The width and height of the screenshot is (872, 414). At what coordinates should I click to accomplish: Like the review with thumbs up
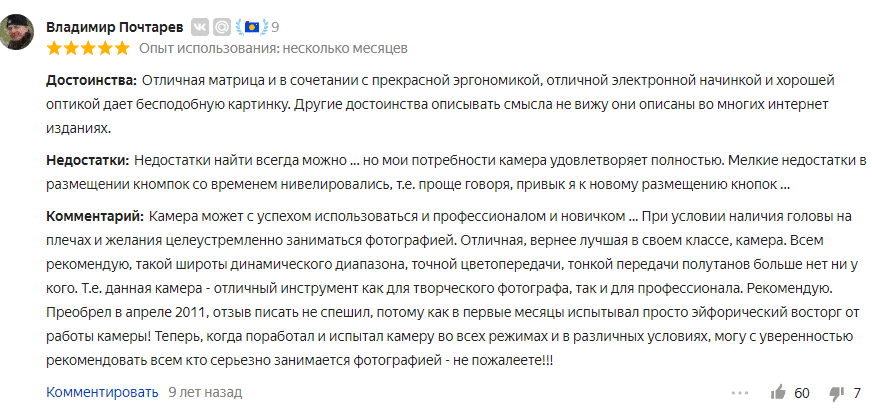point(778,393)
